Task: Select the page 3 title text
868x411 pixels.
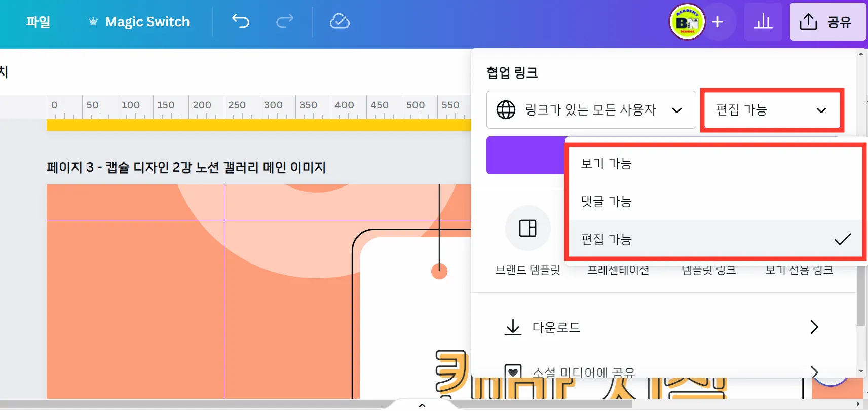Action: point(186,167)
